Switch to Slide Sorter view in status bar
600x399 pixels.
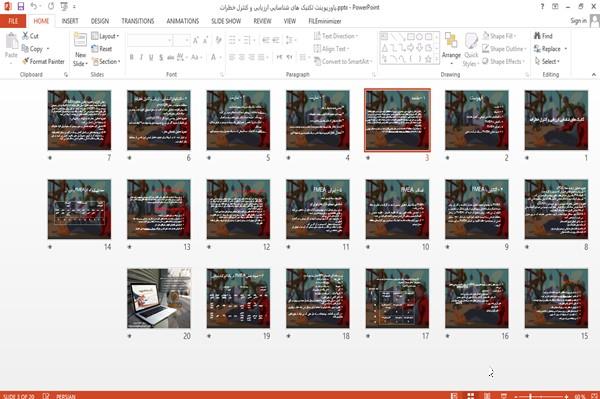[471, 396]
